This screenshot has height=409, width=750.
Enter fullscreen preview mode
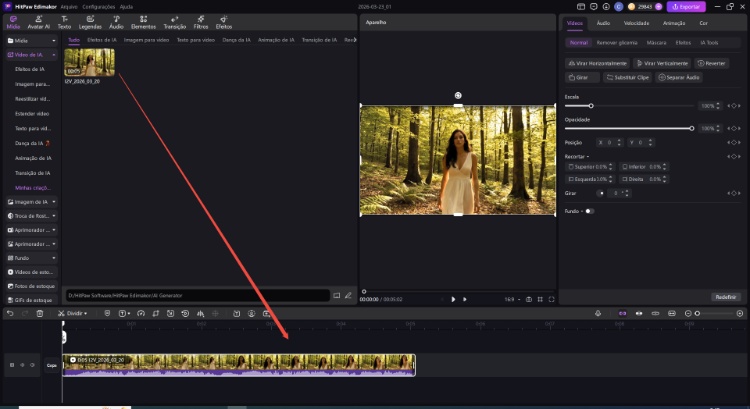551,299
